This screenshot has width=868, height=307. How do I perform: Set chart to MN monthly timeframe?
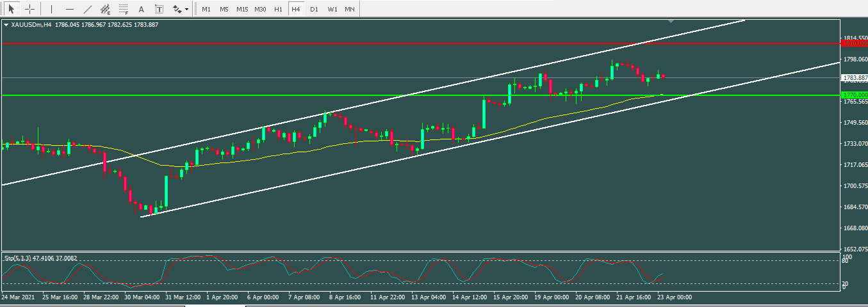point(350,10)
